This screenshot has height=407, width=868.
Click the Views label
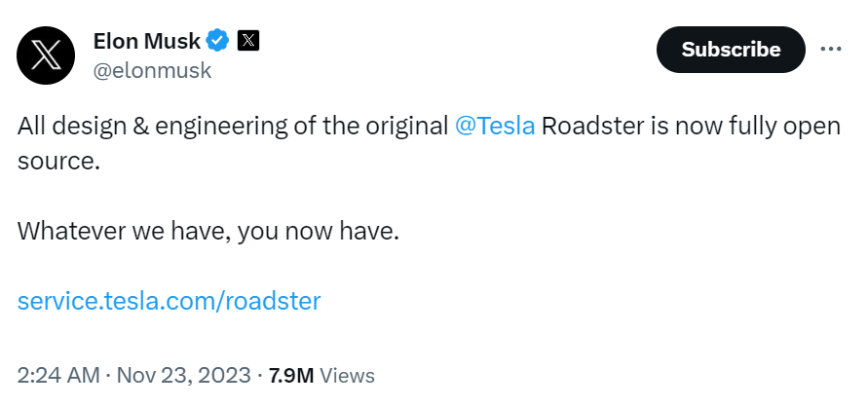tap(347, 375)
